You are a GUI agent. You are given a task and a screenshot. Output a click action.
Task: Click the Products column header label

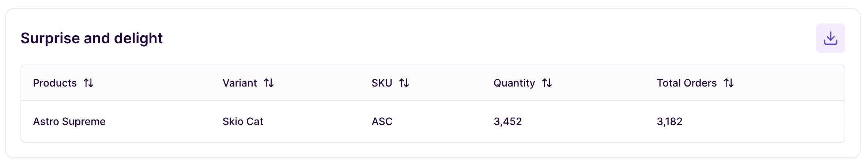coord(55,83)
